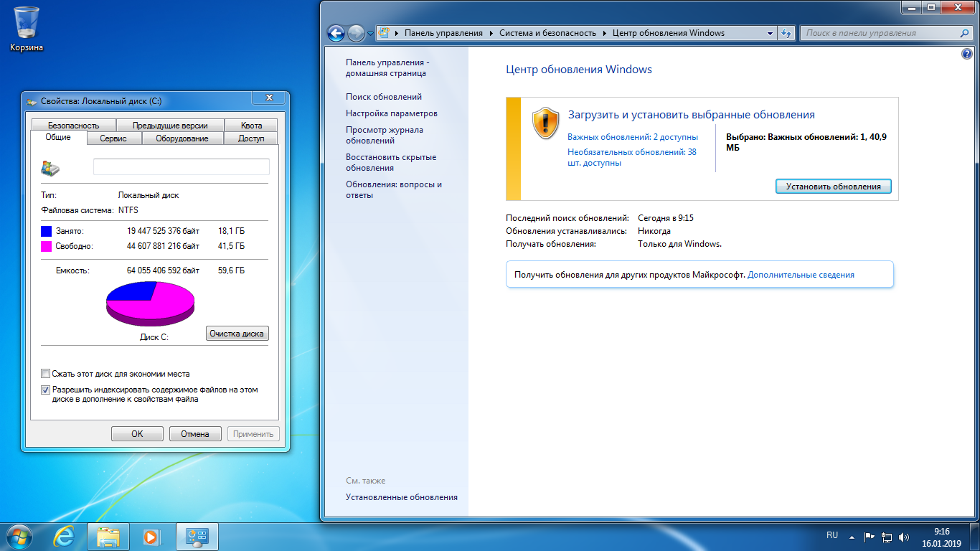980x551 pixels.
Task: Click the yellow shield warning icon
Action: [545, 123]
